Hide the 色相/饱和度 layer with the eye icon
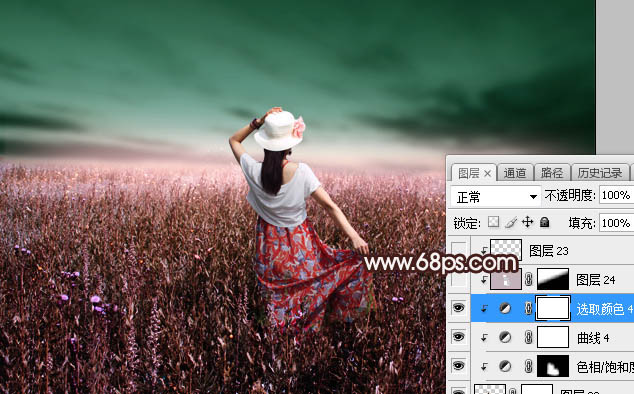Screen dimensions: 634x394 458,366
